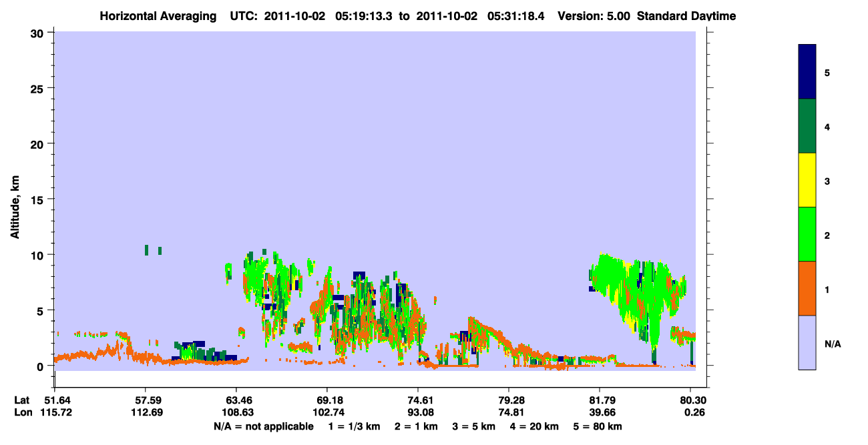868x445 pixels.
Task: Click longitude value 108.63
Action: 236,412
